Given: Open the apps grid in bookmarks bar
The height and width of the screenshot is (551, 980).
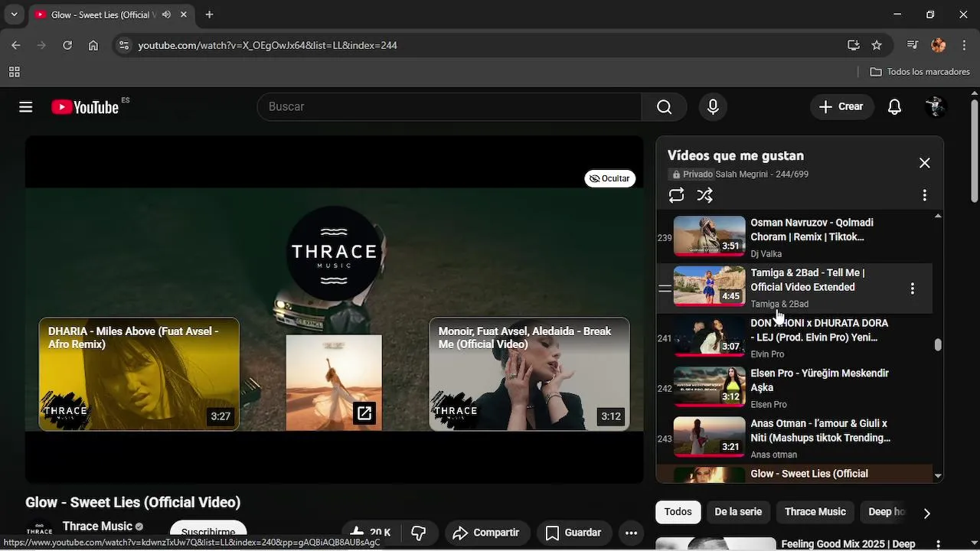Looking at the screenshot, I should (x=14, y=72).
